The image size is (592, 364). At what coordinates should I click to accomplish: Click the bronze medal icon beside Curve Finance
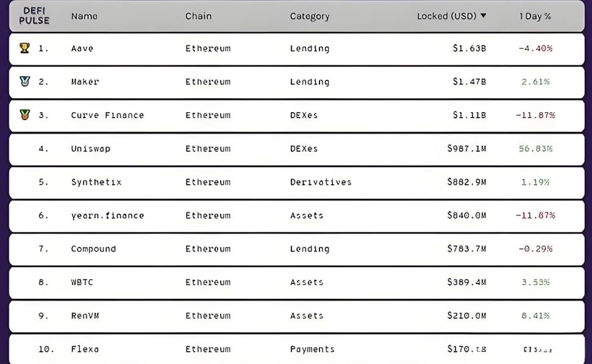coord(24,115)
